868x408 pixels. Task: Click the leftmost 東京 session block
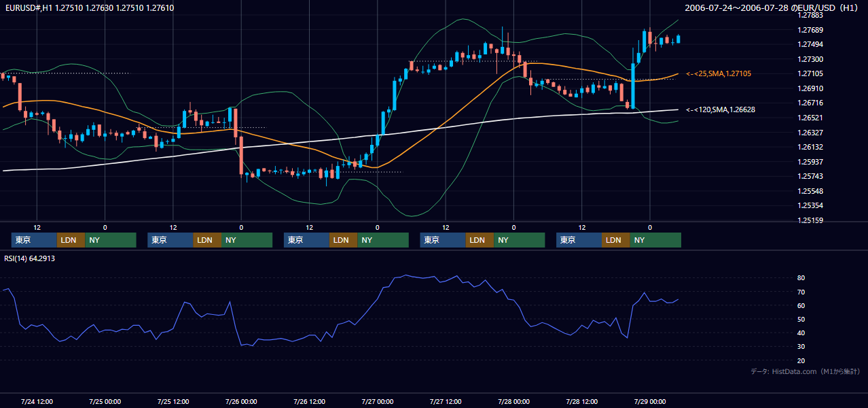34,240
